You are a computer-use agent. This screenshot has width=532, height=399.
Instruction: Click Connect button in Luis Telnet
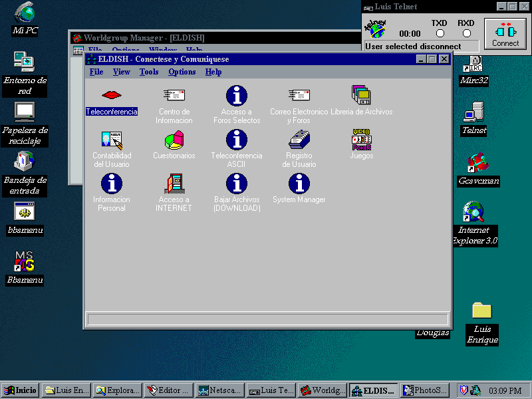pyautogui.click(x=505, y=34)
